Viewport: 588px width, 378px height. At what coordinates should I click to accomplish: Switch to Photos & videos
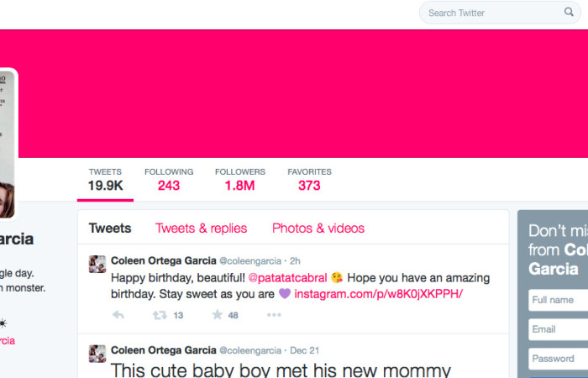318,228
